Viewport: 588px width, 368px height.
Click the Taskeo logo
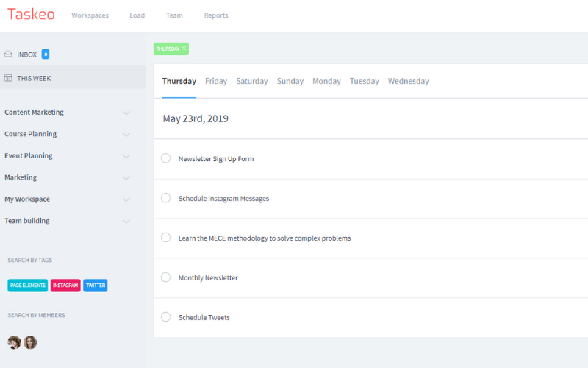31,15
